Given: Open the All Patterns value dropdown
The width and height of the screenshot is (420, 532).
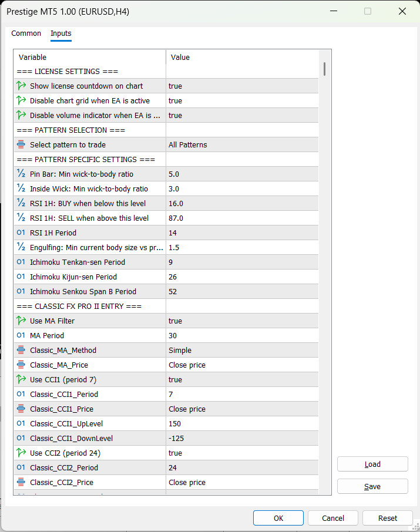Looking at the screenshot, I should coord(242,144).
